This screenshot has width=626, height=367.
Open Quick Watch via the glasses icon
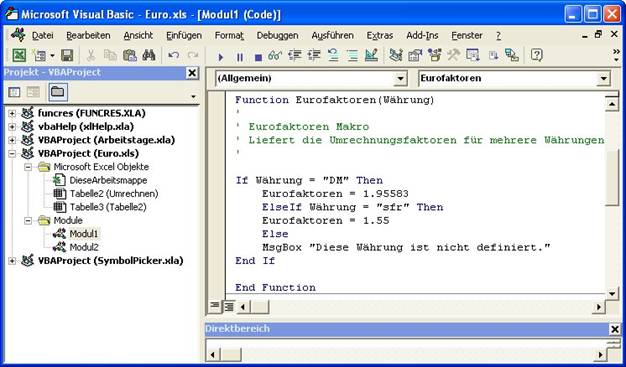[275, 55]
